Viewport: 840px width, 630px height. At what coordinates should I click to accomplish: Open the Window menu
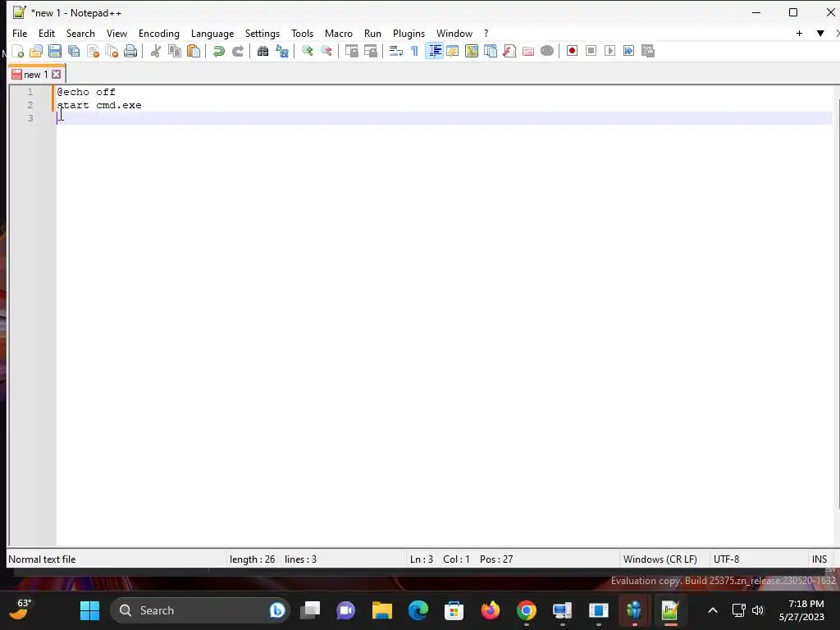(454, 33)
